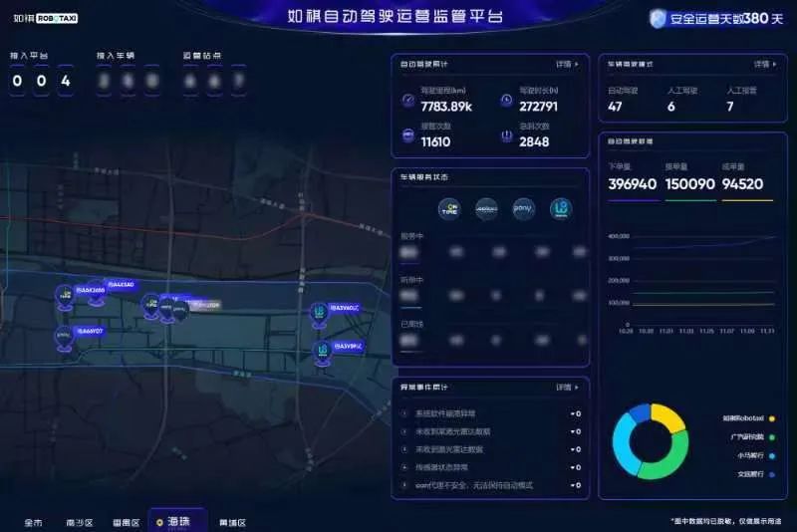This screenshot has width=797, height=532.
Task: Click the 272791 driving duration value
Action: pos(538,107)
